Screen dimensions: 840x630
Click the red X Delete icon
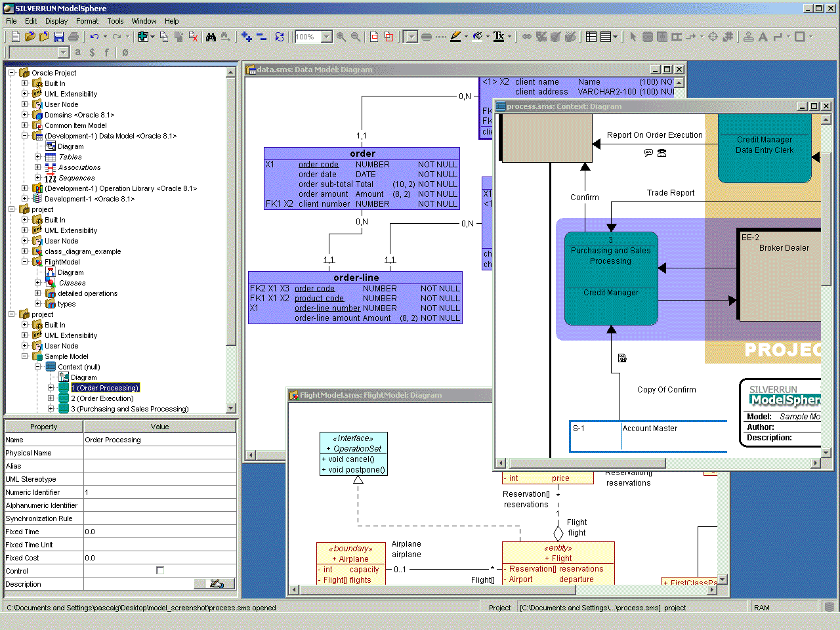pyautogui.click(x=194, y=37)
